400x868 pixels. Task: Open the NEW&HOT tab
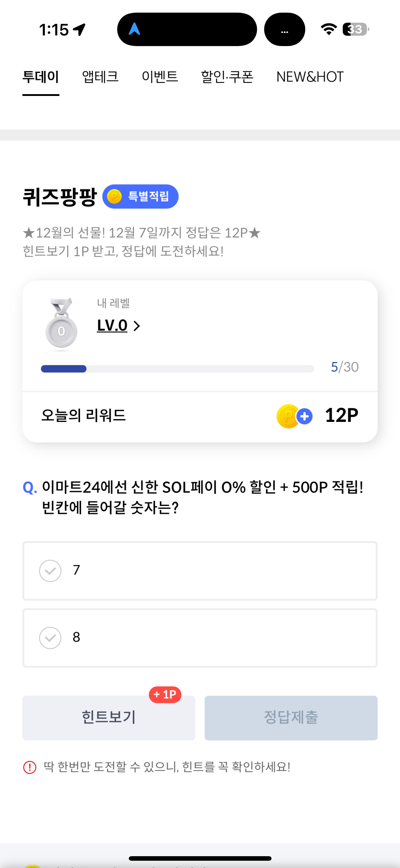(310, 77)
